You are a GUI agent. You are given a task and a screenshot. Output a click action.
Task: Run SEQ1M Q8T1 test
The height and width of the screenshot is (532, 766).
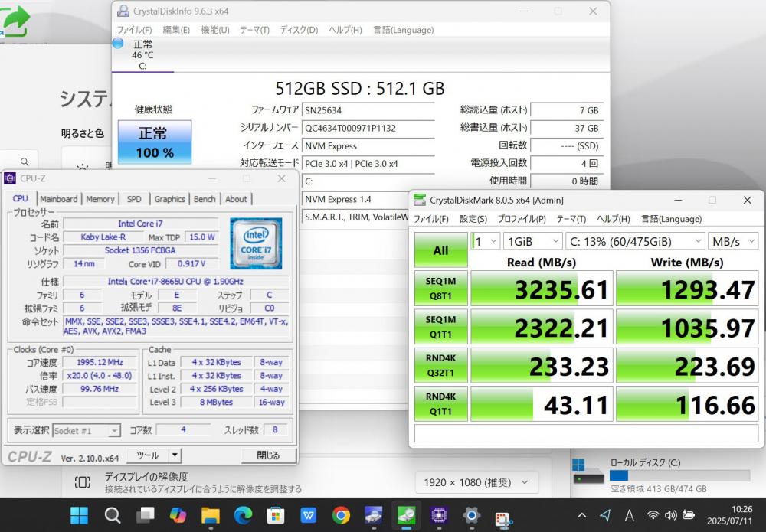pos(440,289)
